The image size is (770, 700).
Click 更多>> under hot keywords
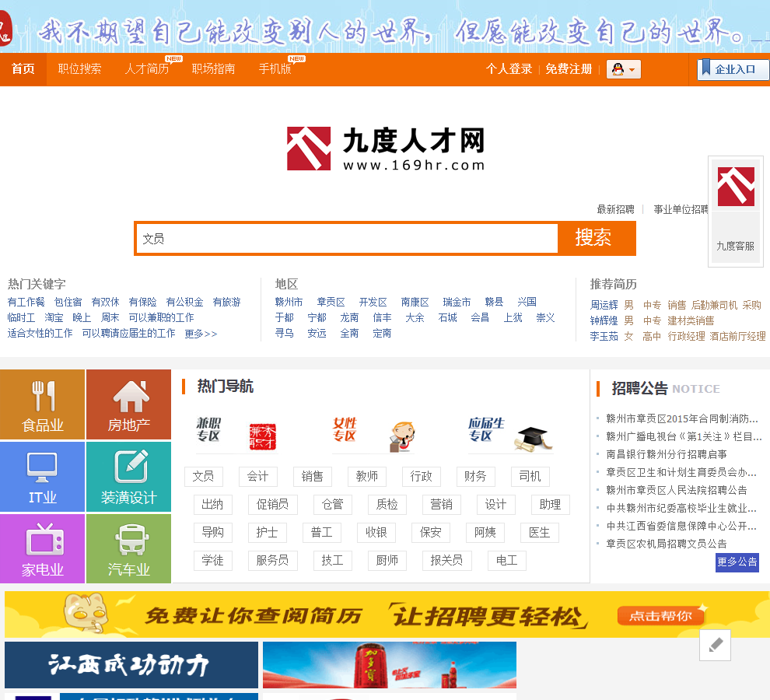coord(201,334)
